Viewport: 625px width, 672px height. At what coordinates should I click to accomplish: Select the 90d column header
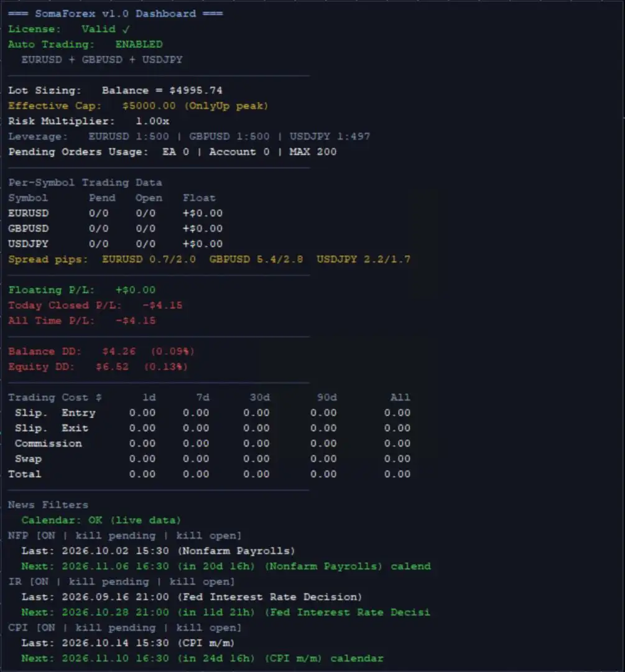(327, 398)
